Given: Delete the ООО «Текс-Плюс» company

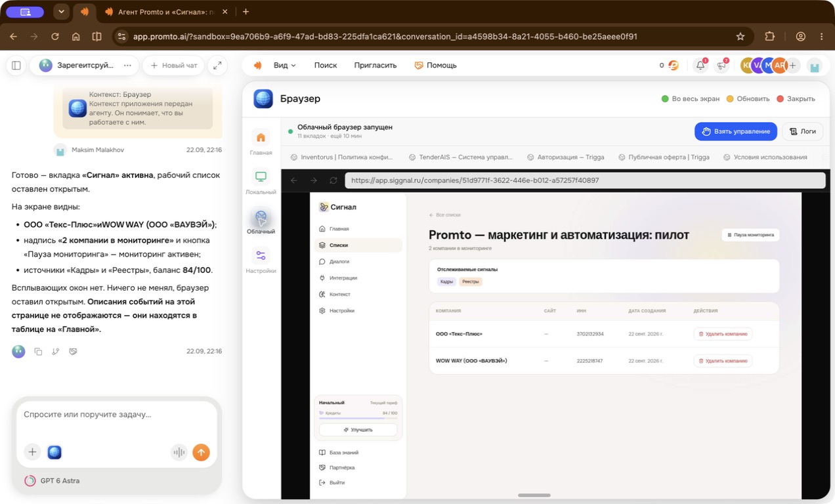Looking at the screenshot, I should (x=723, y=334).
